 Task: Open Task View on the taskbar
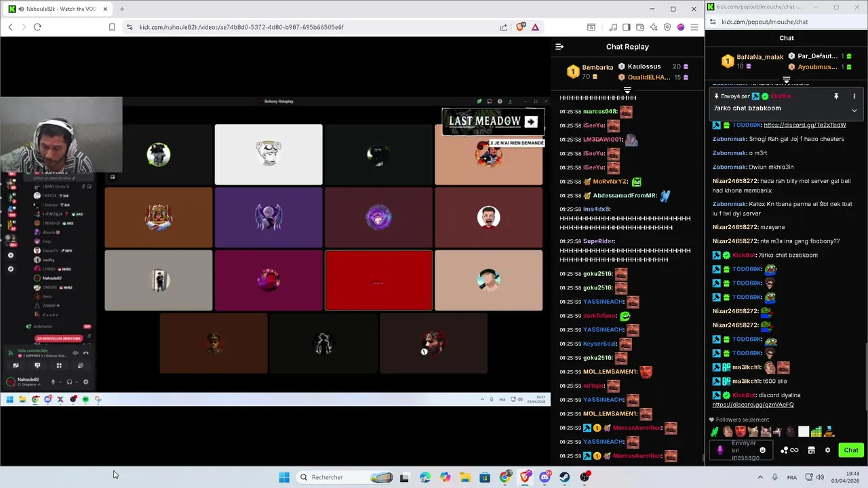tap(404, 477)
